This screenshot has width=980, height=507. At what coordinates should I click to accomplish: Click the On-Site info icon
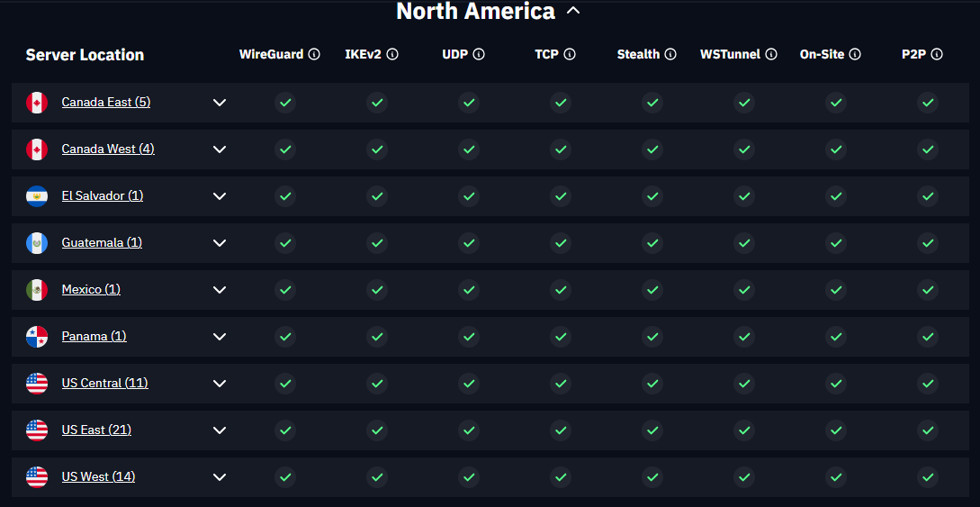click(x=855, y=54)
